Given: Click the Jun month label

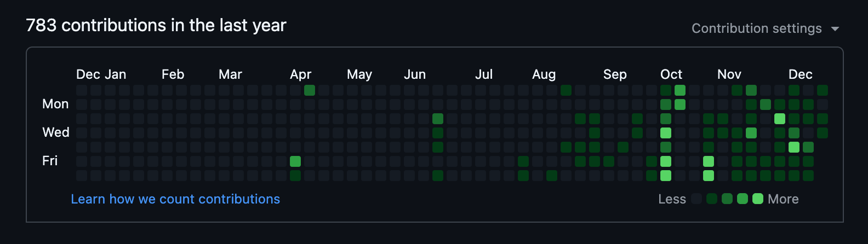Looking at the screenshot, I should coord(415,74).
